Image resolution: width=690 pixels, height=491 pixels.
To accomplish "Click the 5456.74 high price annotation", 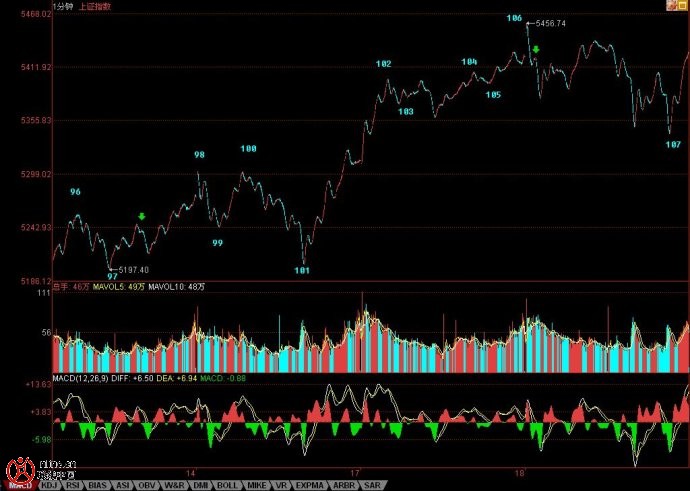I will (551, 23).
